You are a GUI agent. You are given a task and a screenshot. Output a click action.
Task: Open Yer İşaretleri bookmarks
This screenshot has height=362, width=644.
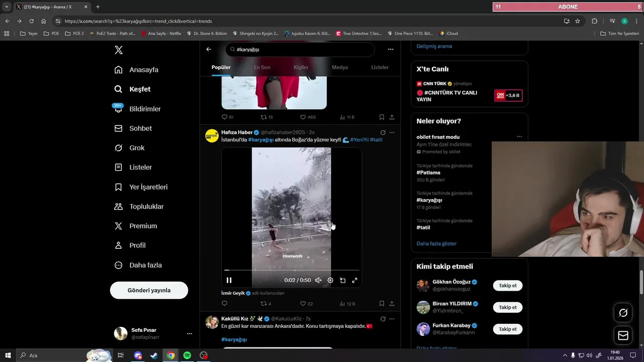pos(141,187)
